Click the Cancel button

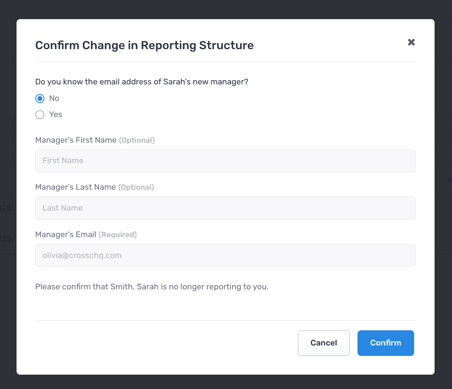pos(324,343)
